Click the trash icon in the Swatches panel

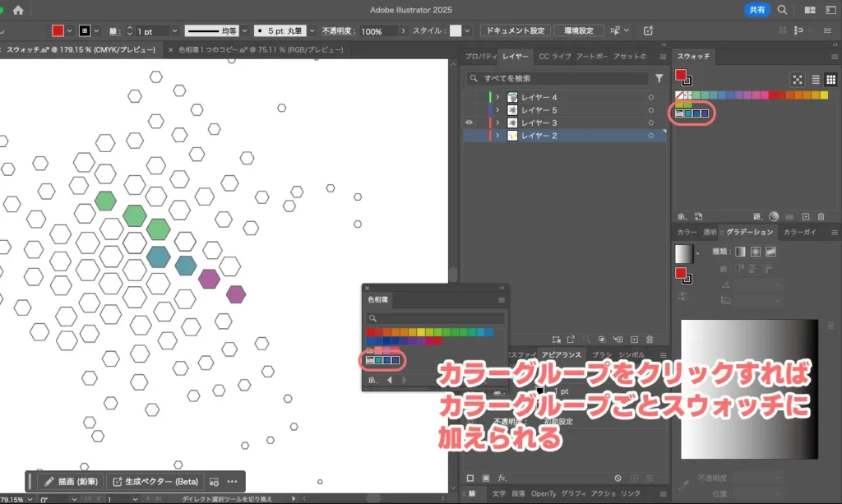821,216
